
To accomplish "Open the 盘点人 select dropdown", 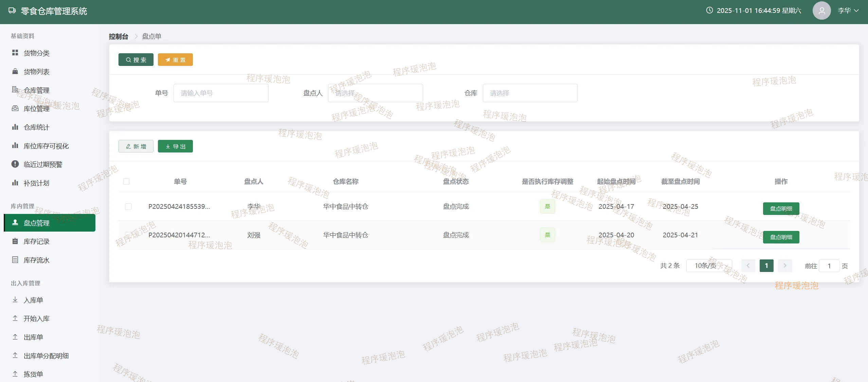I will coord(375,93).
